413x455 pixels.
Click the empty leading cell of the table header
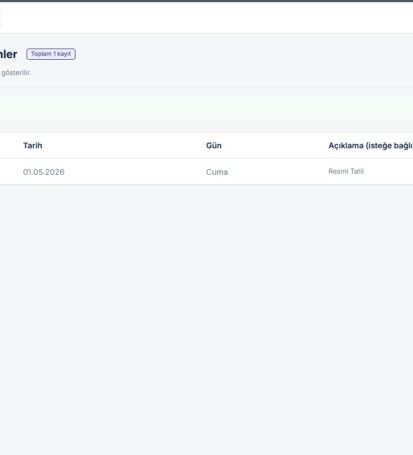tap(10, 145)
